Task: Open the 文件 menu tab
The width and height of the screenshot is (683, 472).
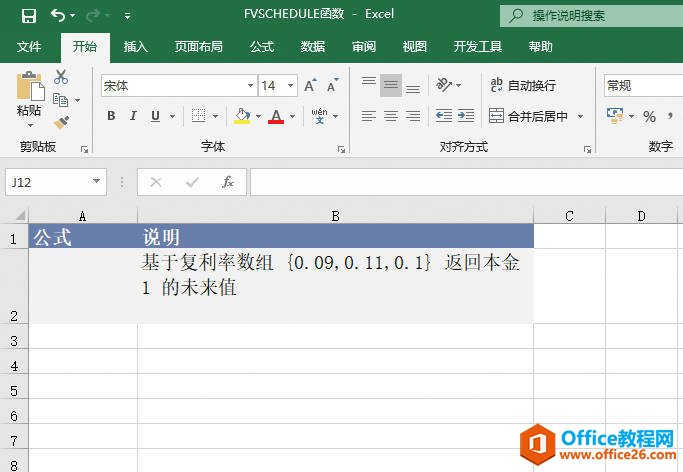Action: (x=29, y=46)
